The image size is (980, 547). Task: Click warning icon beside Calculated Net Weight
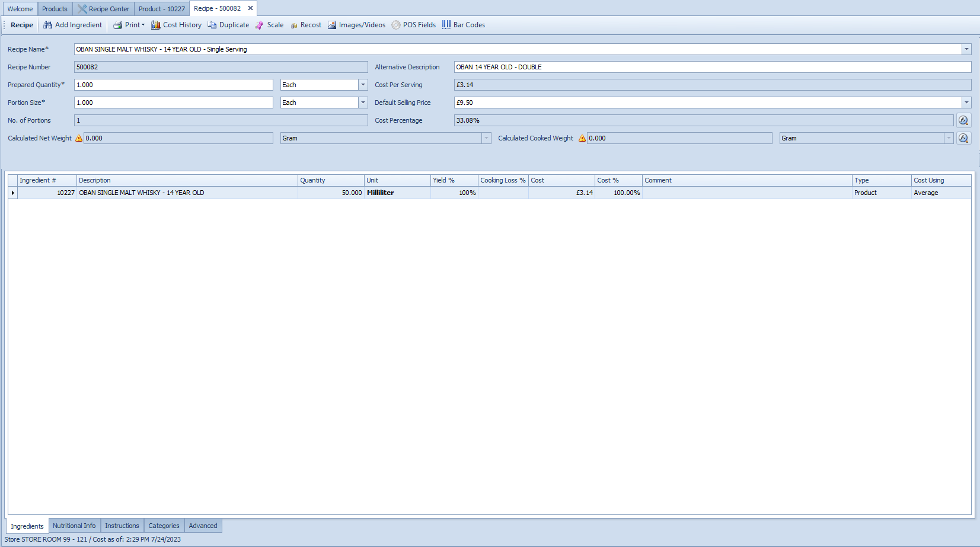coord(79,138)
